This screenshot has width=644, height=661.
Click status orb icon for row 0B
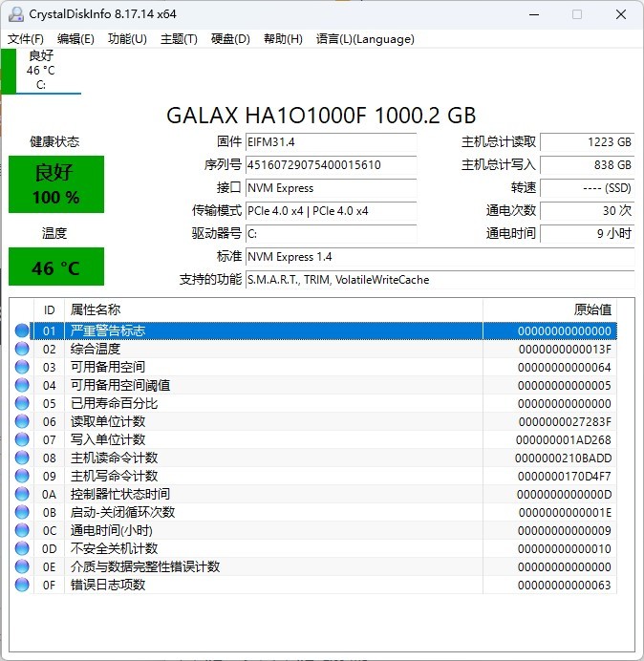tap(22, 512)
